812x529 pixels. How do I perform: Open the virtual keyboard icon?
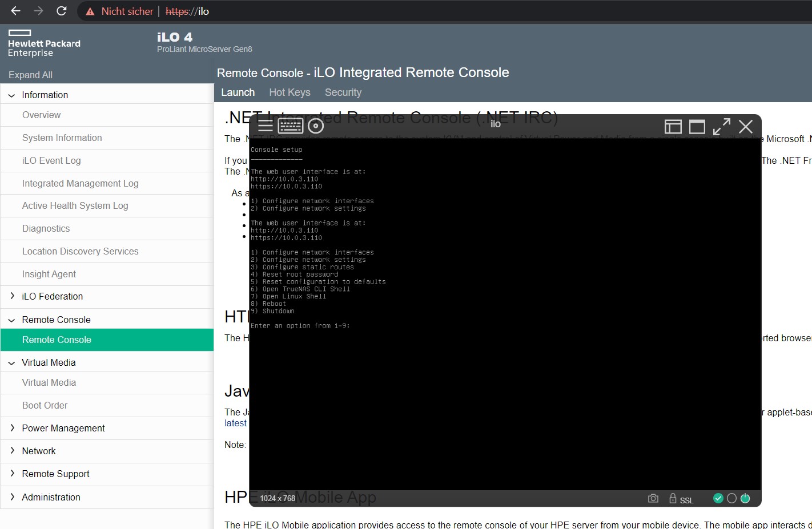click(x=291, y=126)
